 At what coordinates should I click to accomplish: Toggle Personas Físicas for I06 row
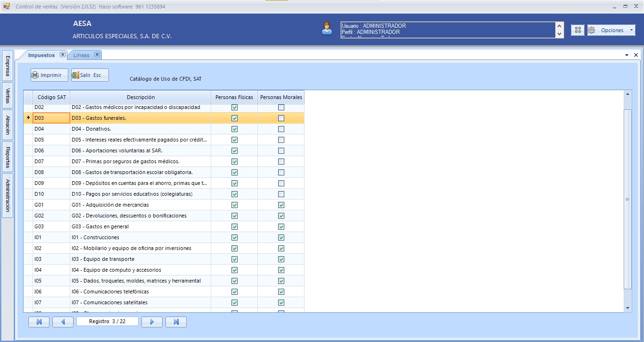coord(234,292)
